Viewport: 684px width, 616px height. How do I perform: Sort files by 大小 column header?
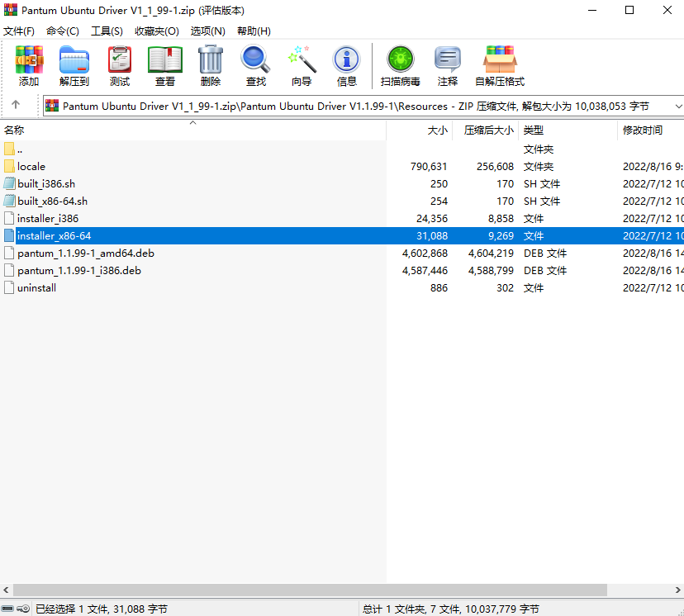click(x=437, y=130)
